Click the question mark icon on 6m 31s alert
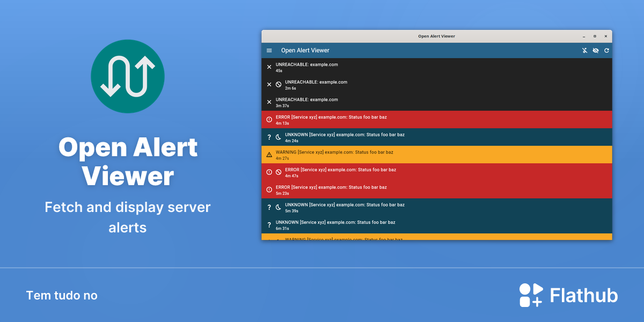This screenshot has height=322, width=644. [269, 225]
